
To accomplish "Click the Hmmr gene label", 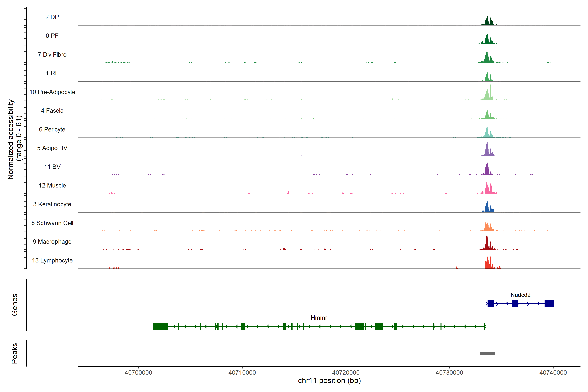I will point(319,318).
